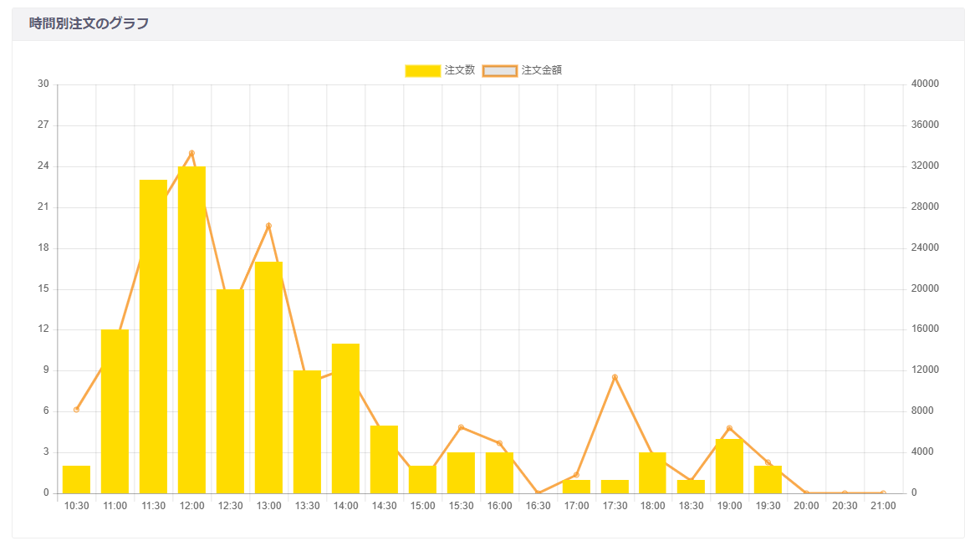Select the 15:30 order amount line point
980x551 pixels.
(x=461, y=427)
